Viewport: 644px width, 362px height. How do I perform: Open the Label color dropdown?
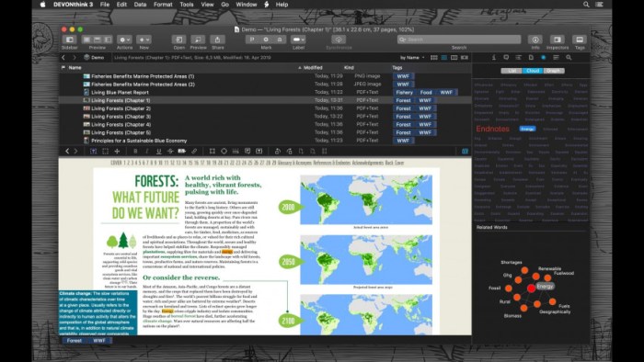pyautogui.click(x=298, y=40)
